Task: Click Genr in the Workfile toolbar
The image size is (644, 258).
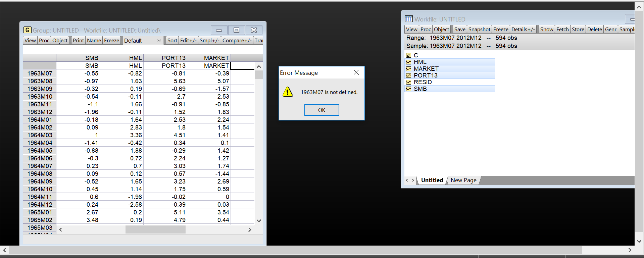Action: (x=610, y=30)
